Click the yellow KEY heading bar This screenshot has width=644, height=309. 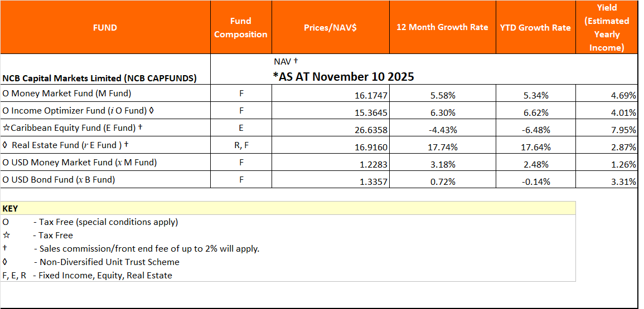point(288,208)
